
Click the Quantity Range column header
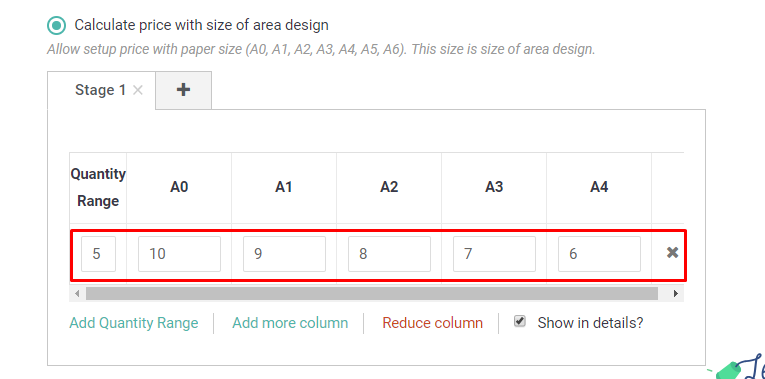point(98,187)
